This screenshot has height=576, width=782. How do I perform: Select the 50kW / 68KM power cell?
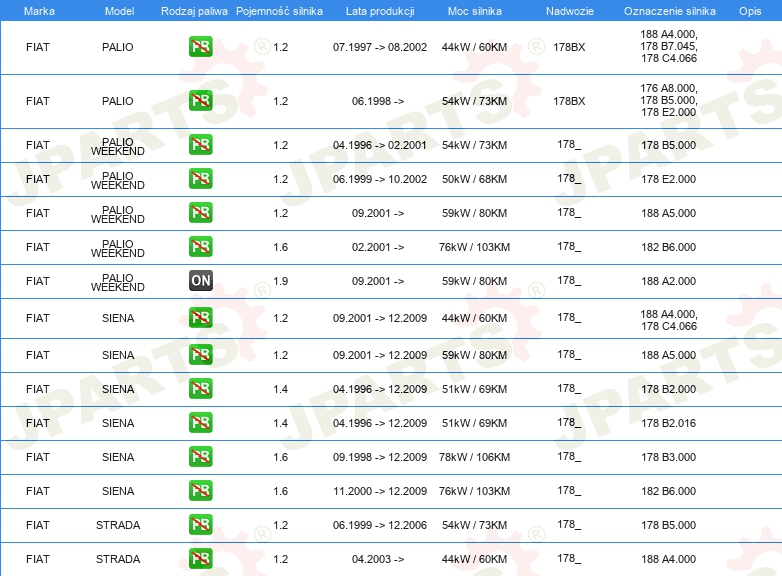[x=474, y=179]
